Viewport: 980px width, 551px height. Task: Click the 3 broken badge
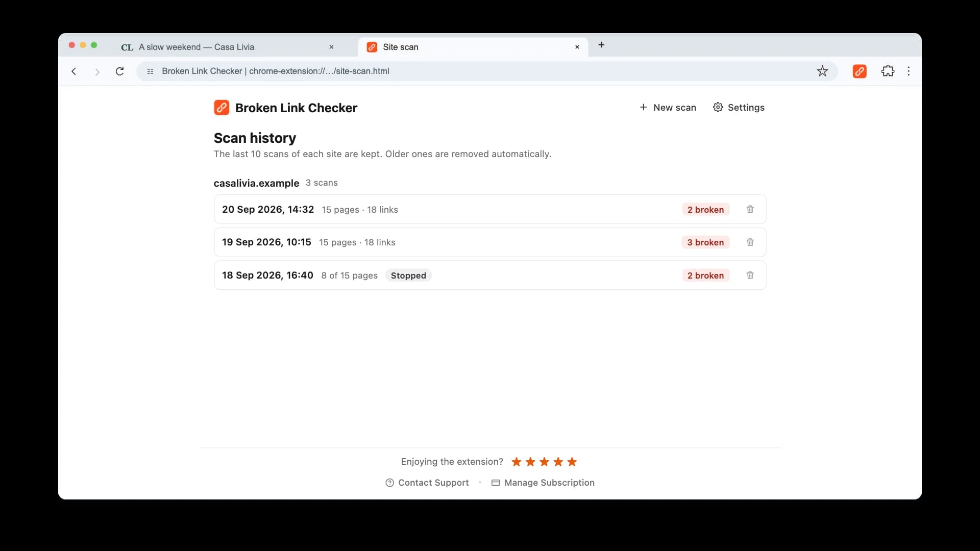click(x=705, y=242)
